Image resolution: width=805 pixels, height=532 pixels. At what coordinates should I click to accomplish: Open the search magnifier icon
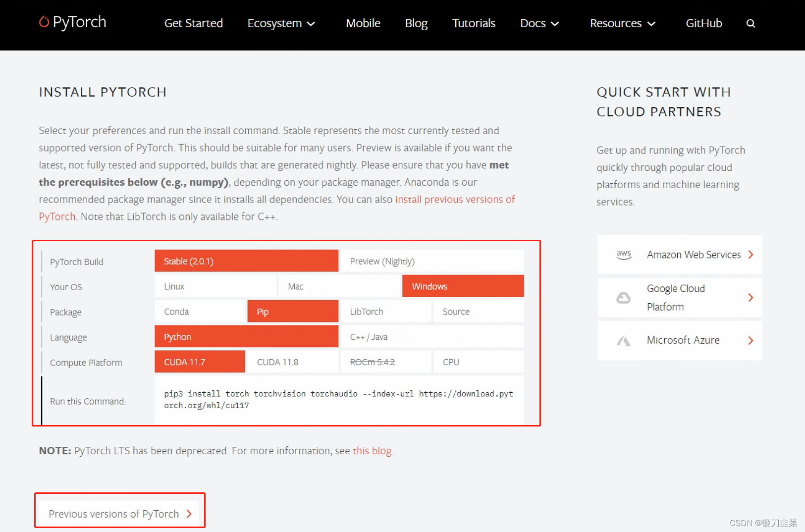click(x=751, y=23)
